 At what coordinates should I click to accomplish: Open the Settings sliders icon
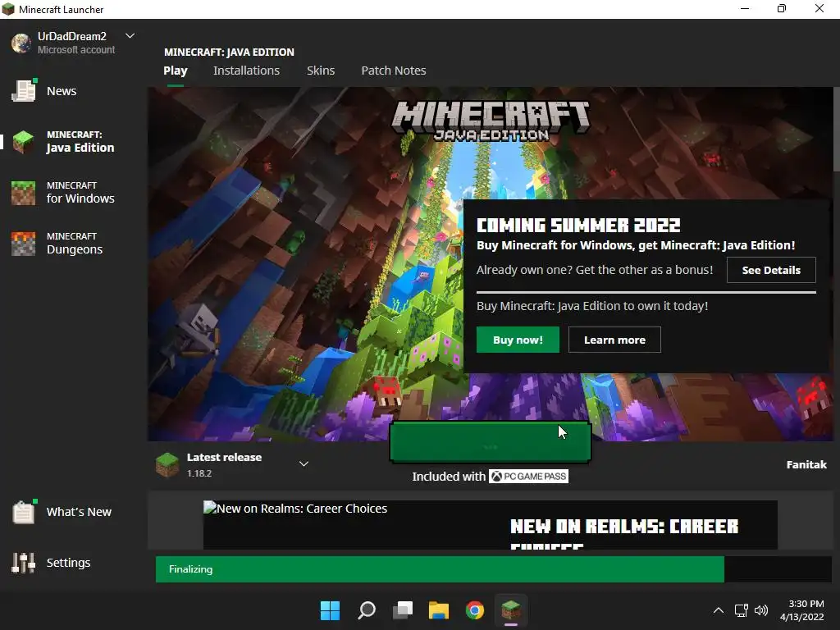point(24,563)
